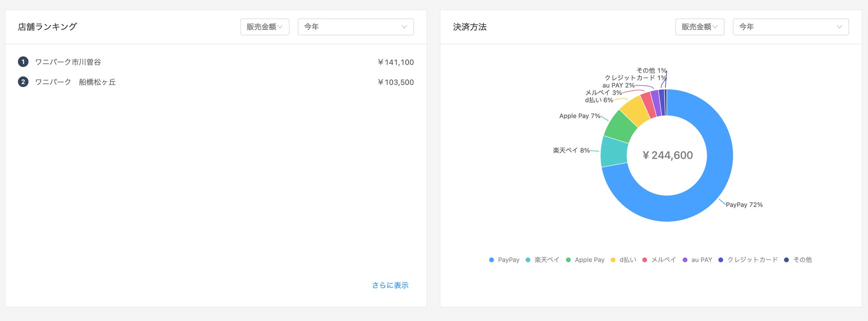Click the その他 1% chart label

coord(651,70)
